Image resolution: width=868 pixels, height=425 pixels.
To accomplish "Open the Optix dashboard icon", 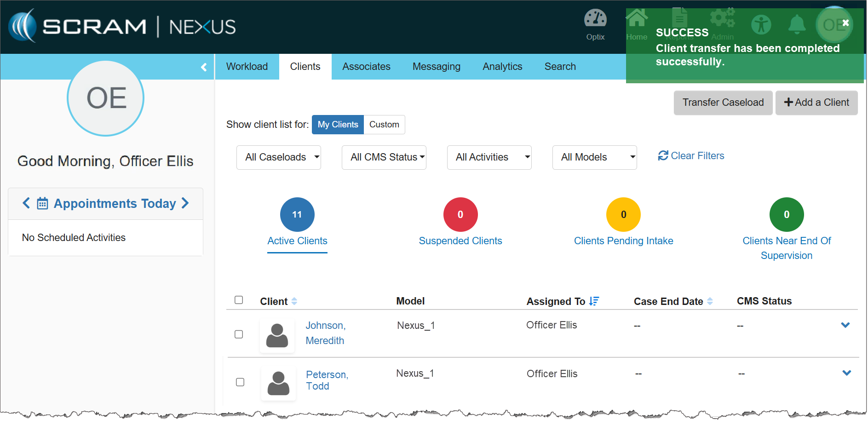I will coord(595,19).
